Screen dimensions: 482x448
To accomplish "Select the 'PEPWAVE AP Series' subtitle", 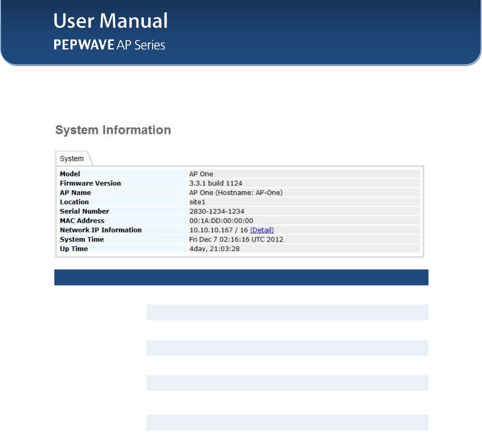I will [110, 45].
